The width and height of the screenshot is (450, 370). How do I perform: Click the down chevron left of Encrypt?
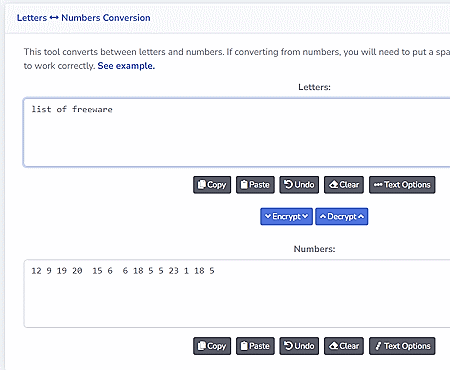tap(268, 216)
